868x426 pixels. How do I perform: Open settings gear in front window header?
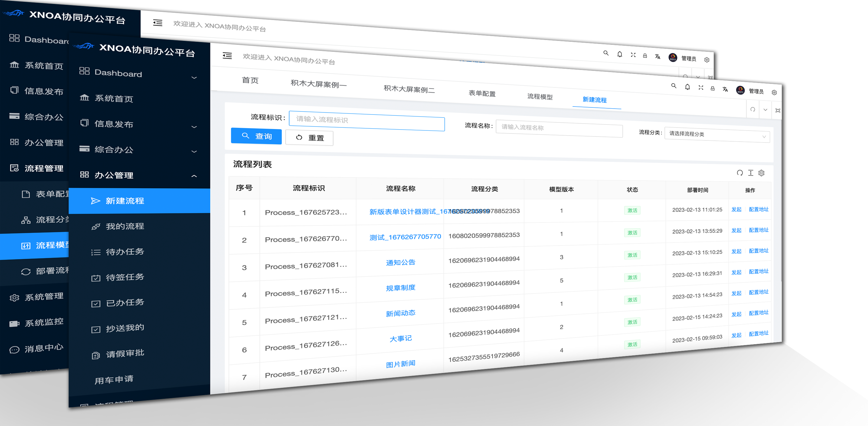pos(774,92)
